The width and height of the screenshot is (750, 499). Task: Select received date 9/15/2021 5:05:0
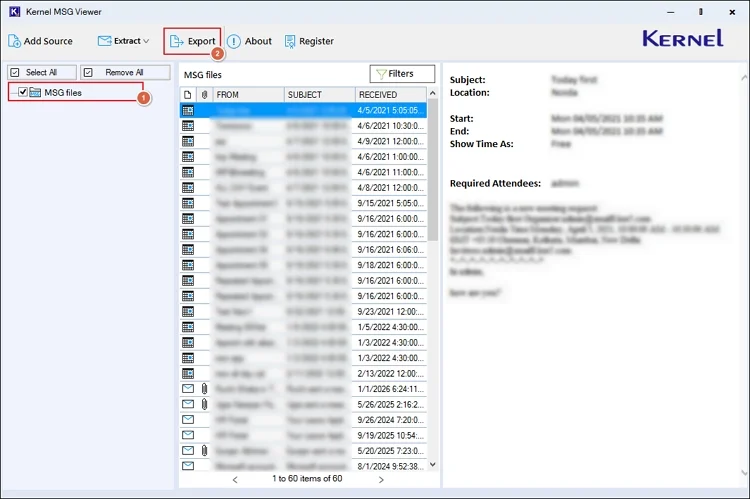[x=390, y=203]
